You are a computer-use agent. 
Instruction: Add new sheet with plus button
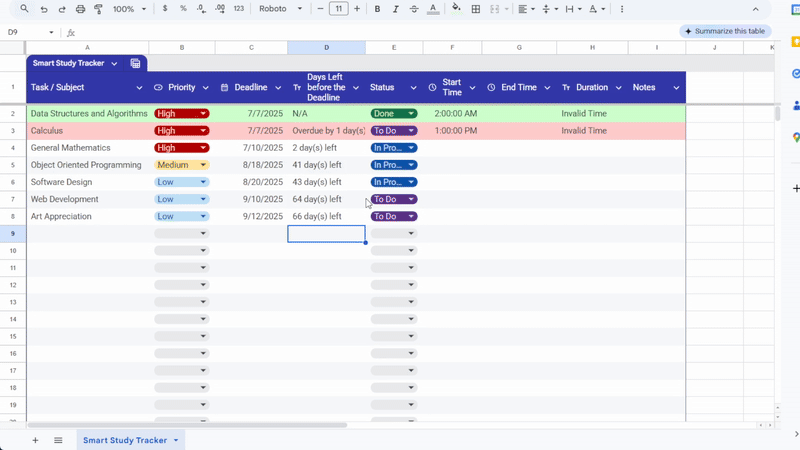35,440
